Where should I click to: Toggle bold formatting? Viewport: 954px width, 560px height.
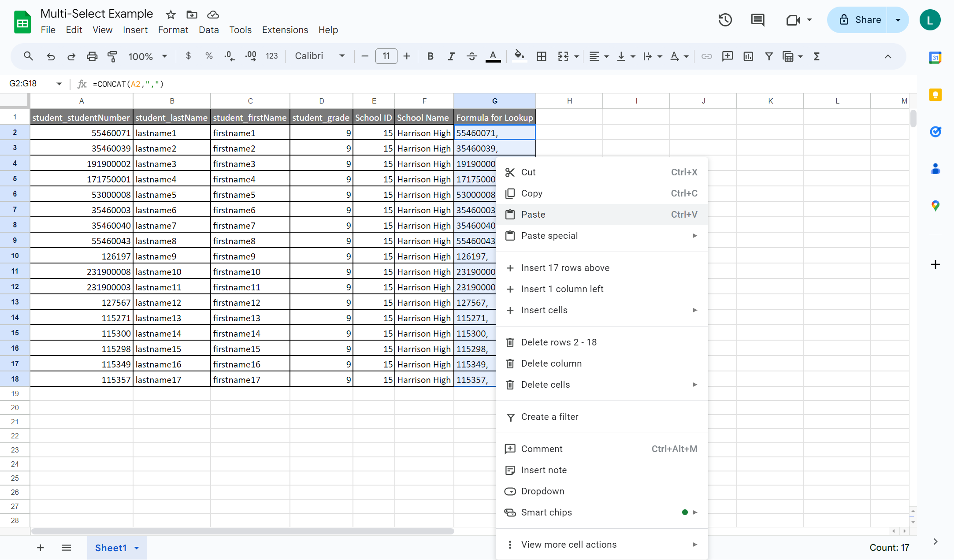pos(431,56)
